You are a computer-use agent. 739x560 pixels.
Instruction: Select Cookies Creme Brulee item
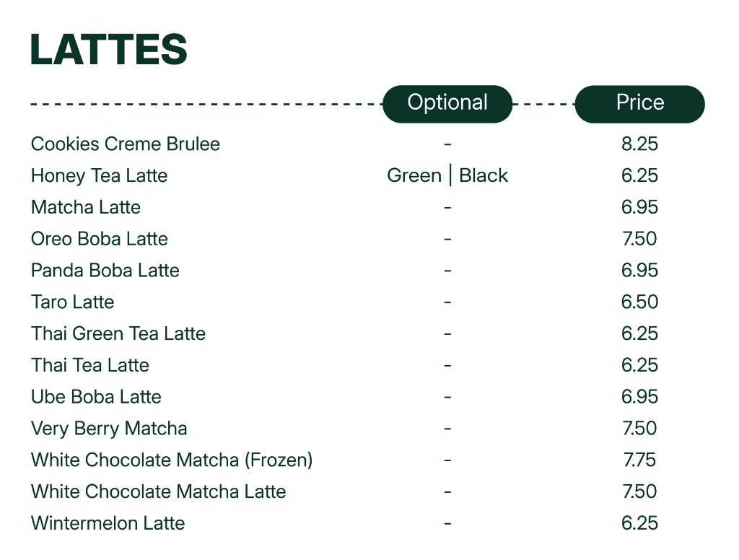pyautogui.click(x=126, y=144)
